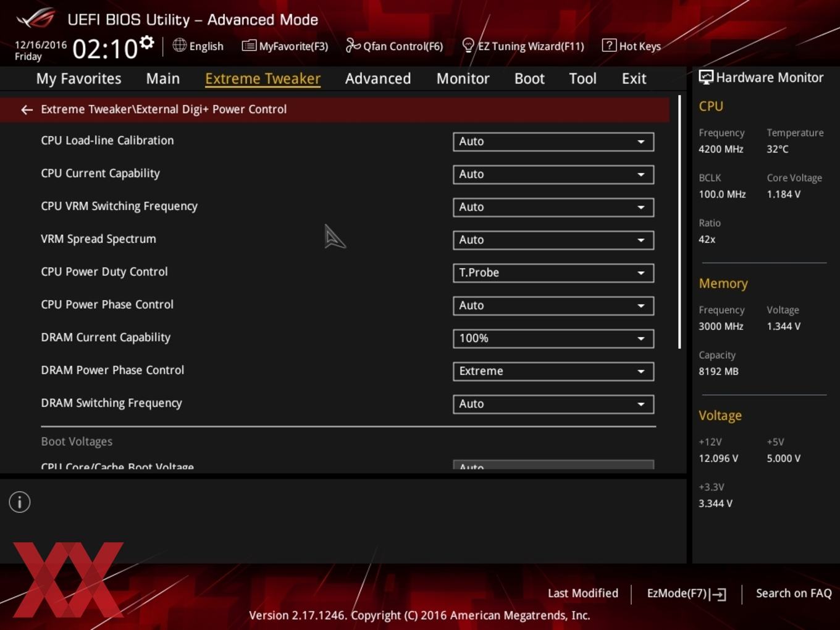
Task: Click the memory voltage 1.344 V value
Action: pos(783,326)
